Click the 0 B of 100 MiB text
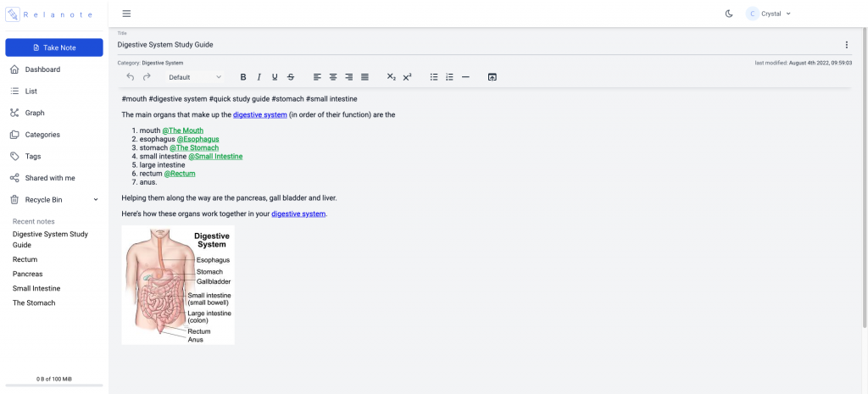868x394 pixels. click(x=54, y=379)
